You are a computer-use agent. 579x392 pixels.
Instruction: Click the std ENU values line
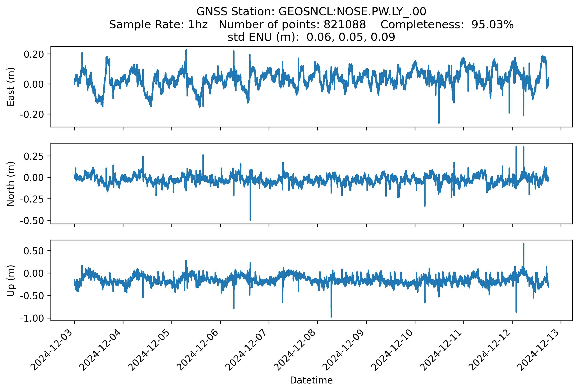coord(311,37)
